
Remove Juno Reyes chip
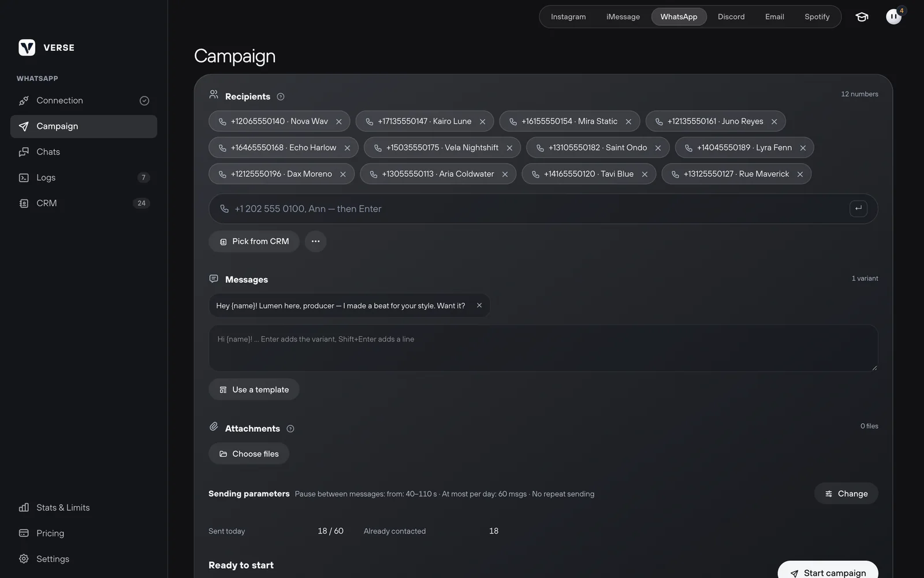[x=774, y=121]
